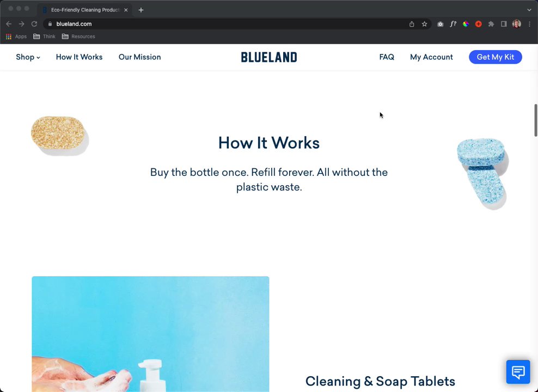Open the Our Mission nav link
This screenshot has height=392, width=538.
pos(139,57)
